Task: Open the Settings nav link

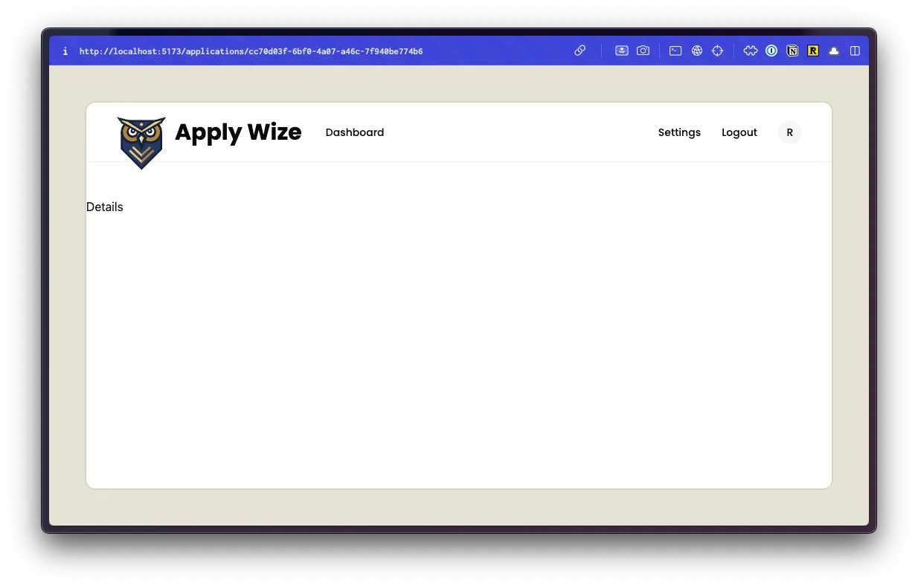Action: (x=679, y=132)
